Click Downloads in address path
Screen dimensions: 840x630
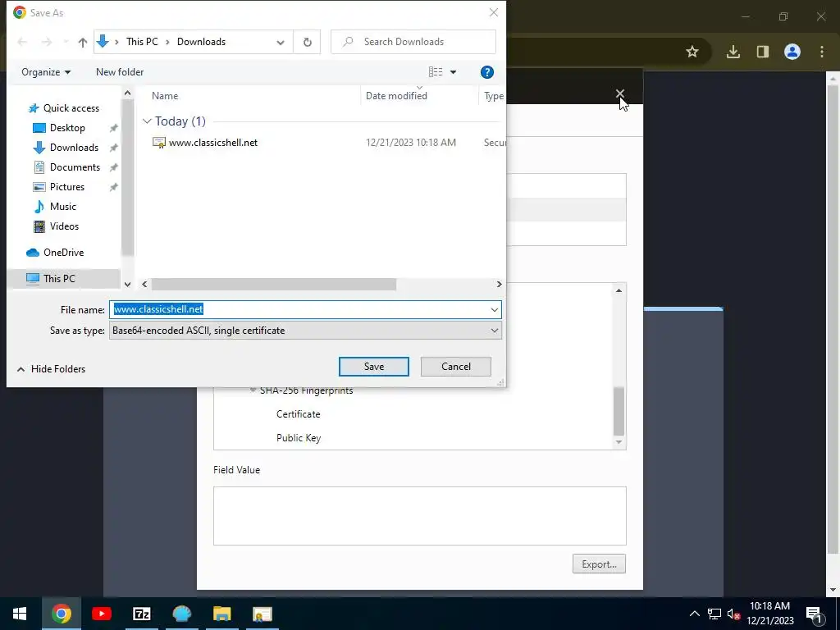tap(202, 42)
